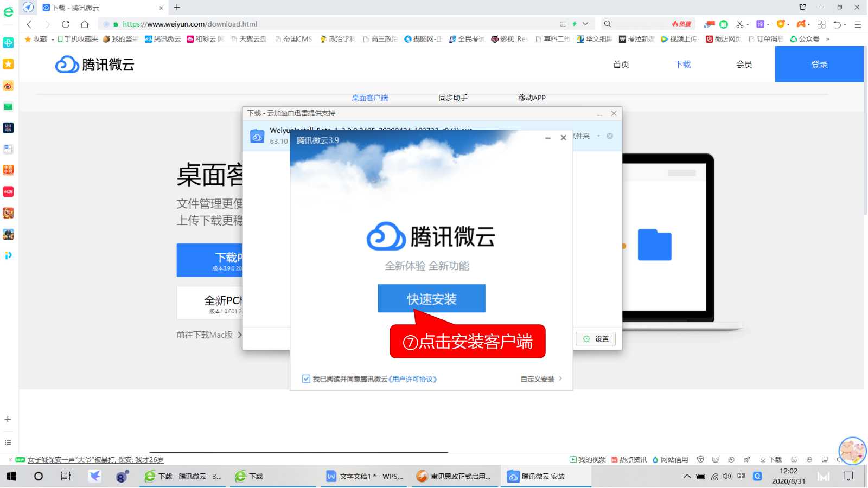Image resolution: width=868 pixels, height=488 pixels.
Task: Open the 公众号 bookmark
Action: tap(805, 39)
